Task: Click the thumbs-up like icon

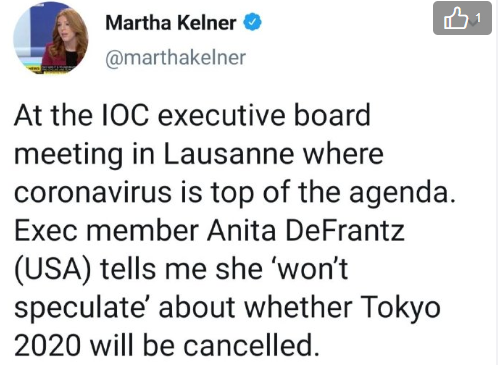Action: point(456,18)
